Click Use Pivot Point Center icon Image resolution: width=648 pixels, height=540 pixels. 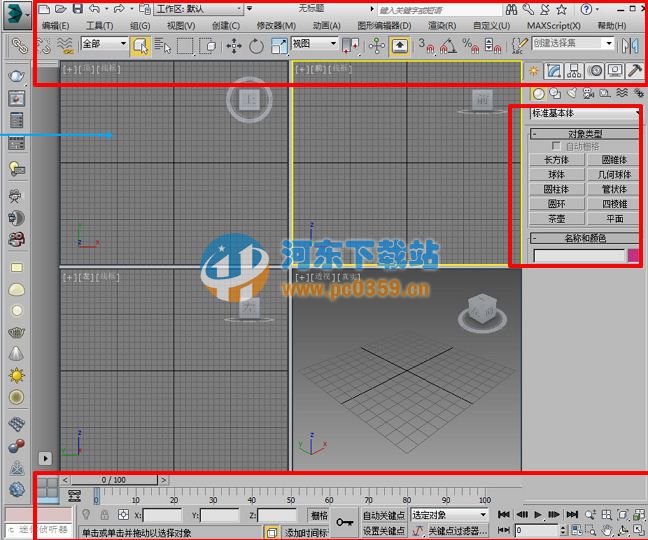click(350, 45)
